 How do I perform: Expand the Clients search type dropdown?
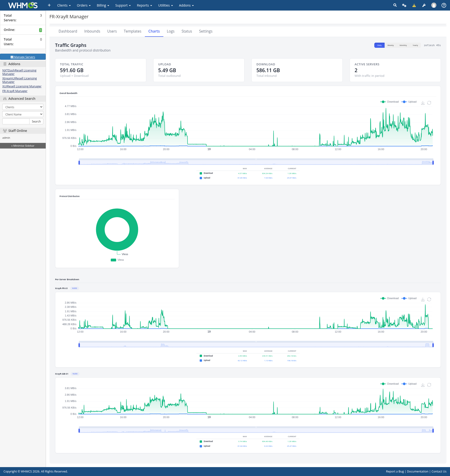click(x=23, y=107)
